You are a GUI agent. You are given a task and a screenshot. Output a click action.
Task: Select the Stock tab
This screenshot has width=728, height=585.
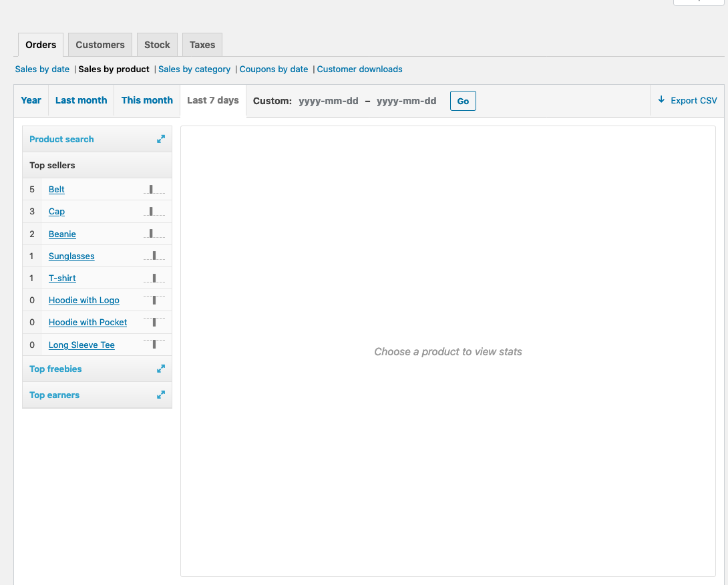coord(157,44)
